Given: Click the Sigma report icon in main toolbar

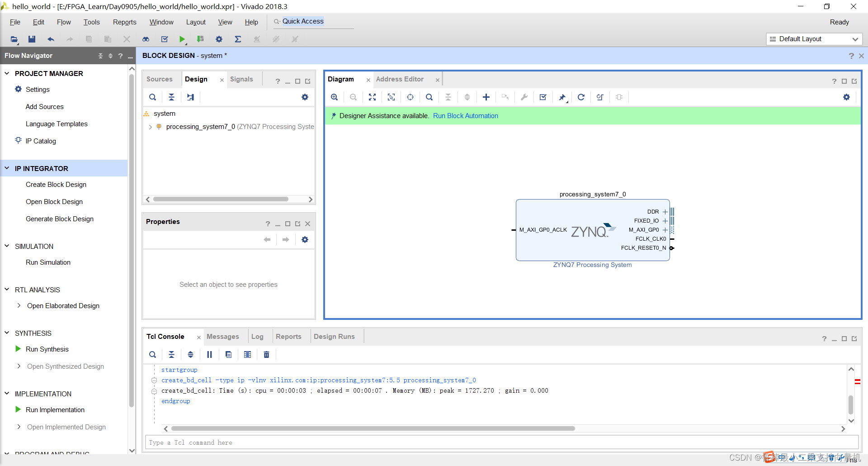Looking at the screenshot, I should pos(238,39).
